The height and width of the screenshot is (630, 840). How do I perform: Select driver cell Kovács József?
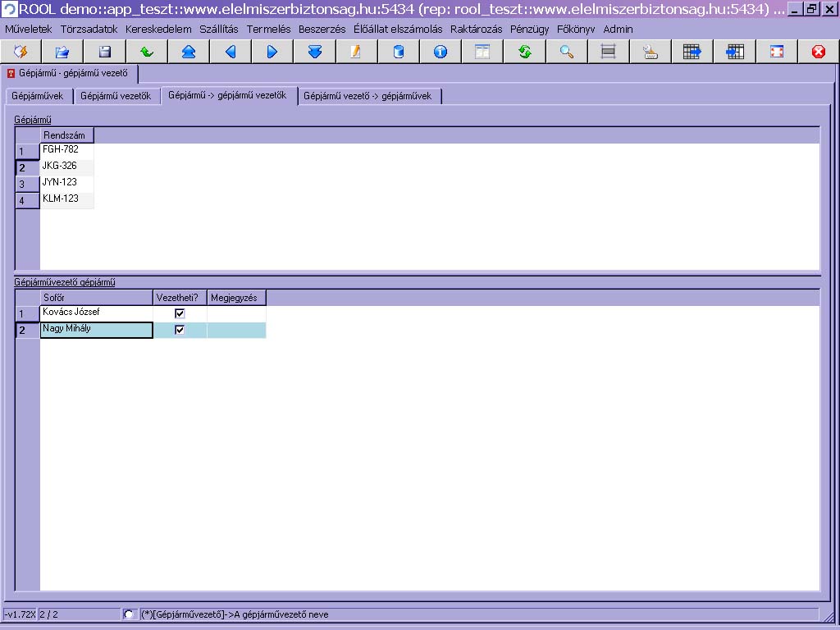97,313
